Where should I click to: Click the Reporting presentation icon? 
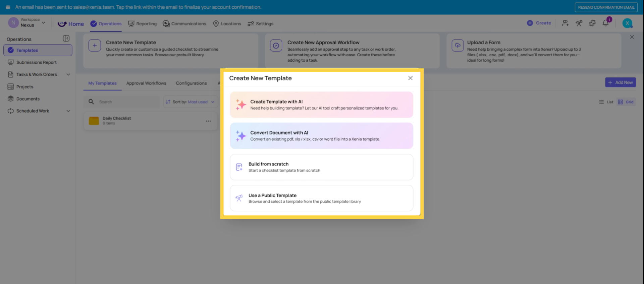(131, 23)
